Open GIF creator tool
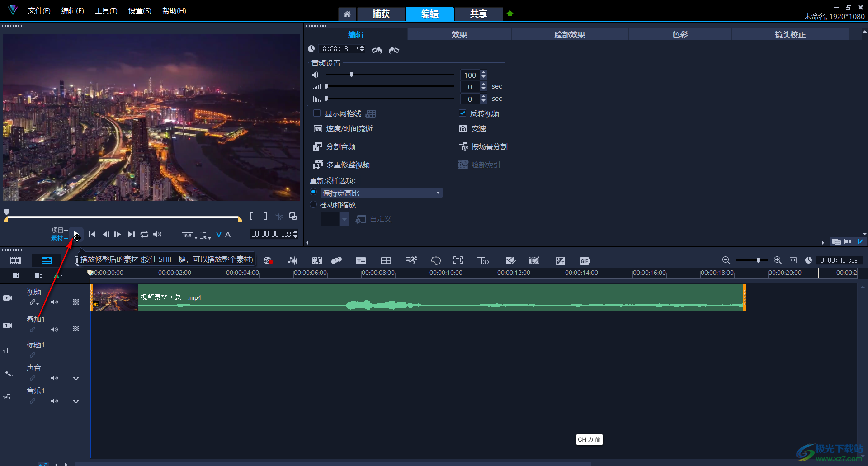 [585, 261]
